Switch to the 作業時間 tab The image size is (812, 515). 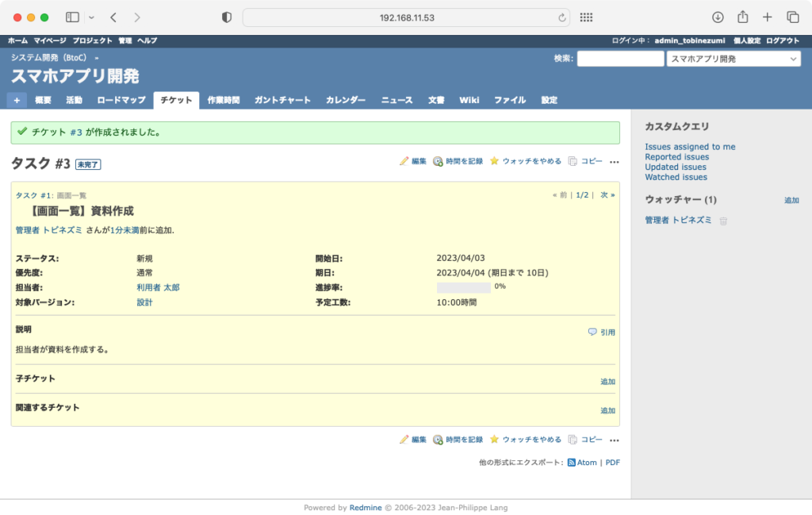pos(223,100)
